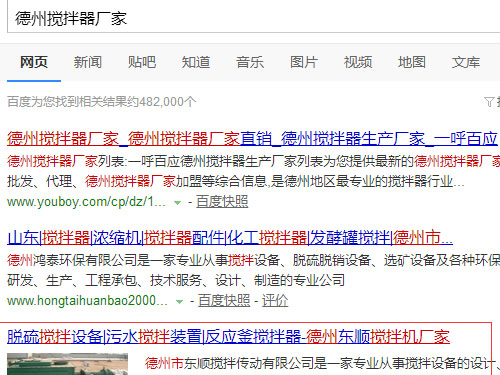
Task: Open the 地图 tab
Action: coord(412,62)
